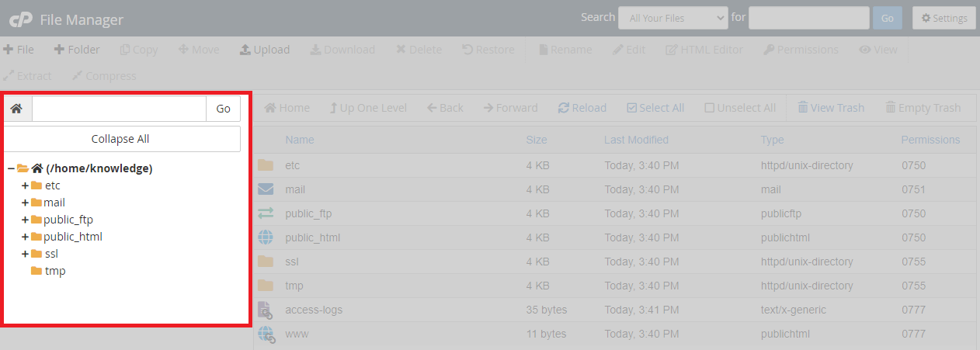Select public_html in the folder tree
This screenshot has width=980, height=350.
[73, 237]
